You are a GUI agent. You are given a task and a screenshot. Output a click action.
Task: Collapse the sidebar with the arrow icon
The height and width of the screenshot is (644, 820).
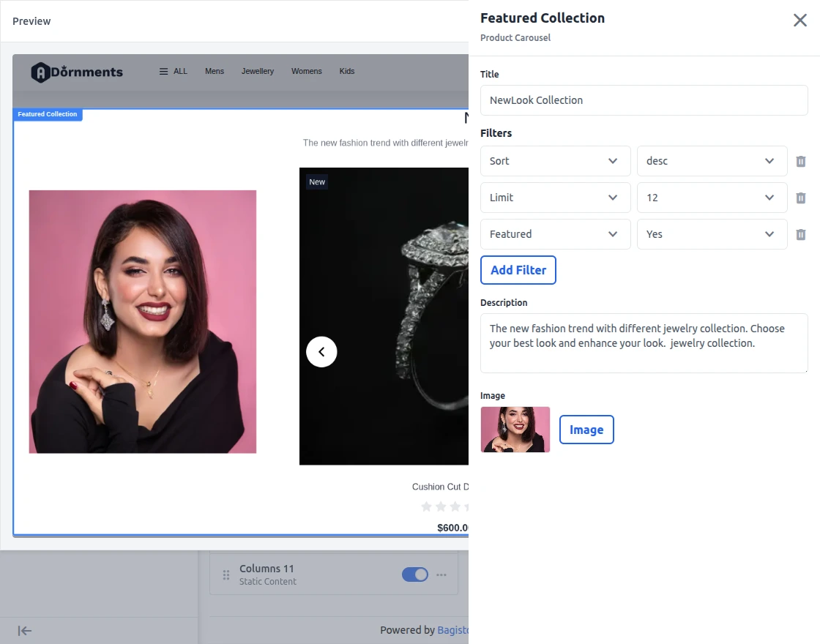(25, 630)
